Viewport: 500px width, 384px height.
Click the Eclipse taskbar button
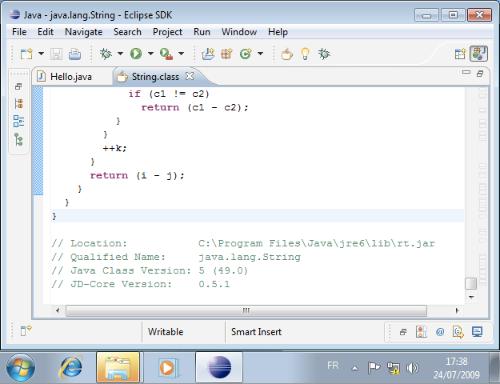point(219,367)
